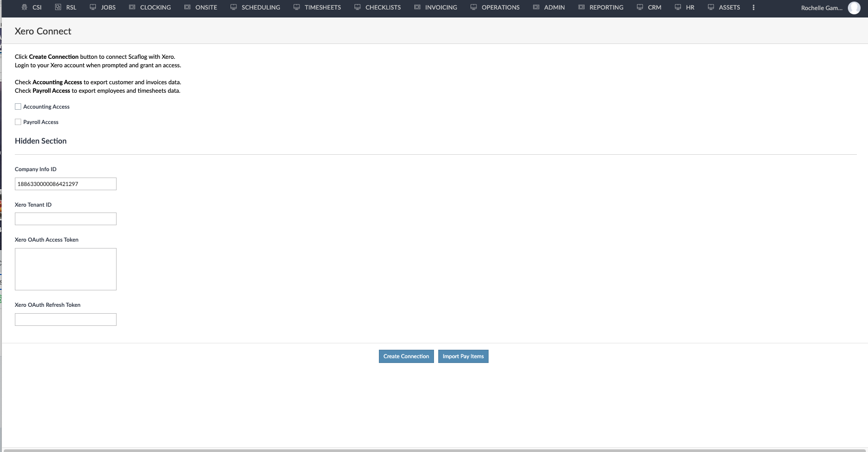Click the user profile avatar
868x452 pixels.
pos(854,8)
